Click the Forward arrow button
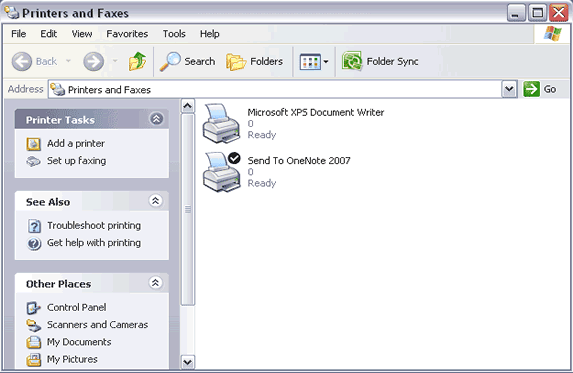 94,61
